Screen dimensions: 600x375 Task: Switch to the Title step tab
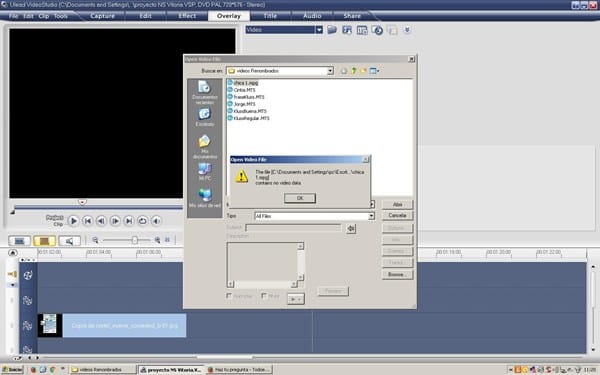270,16
